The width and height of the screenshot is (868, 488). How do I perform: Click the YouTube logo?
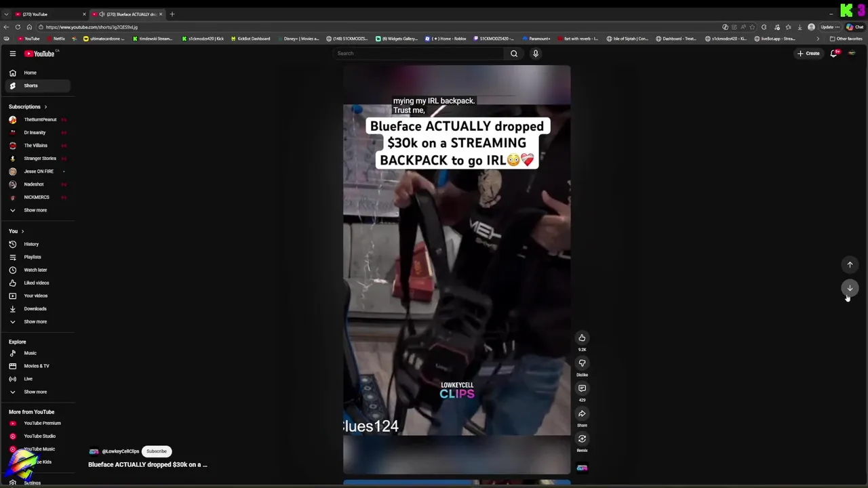[39, 54]
